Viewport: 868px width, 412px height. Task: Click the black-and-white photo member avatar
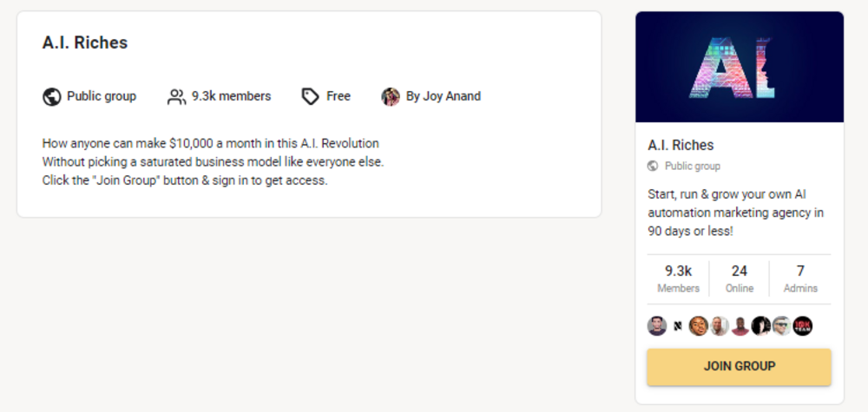761,326
